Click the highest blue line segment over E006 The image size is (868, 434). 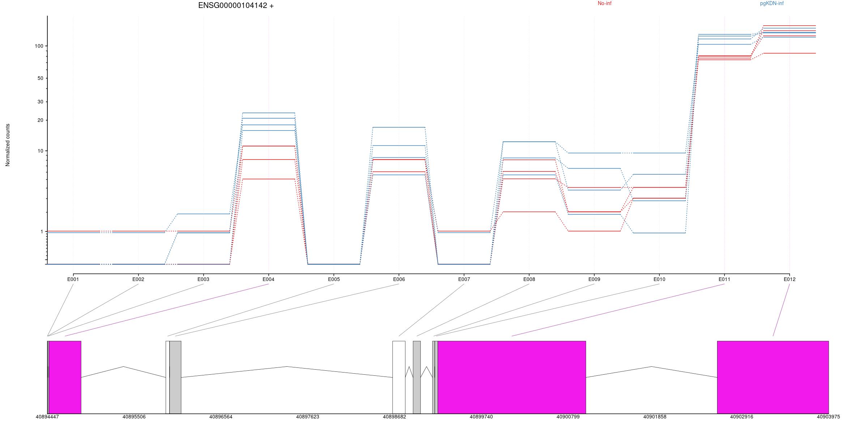click(399, 127)
